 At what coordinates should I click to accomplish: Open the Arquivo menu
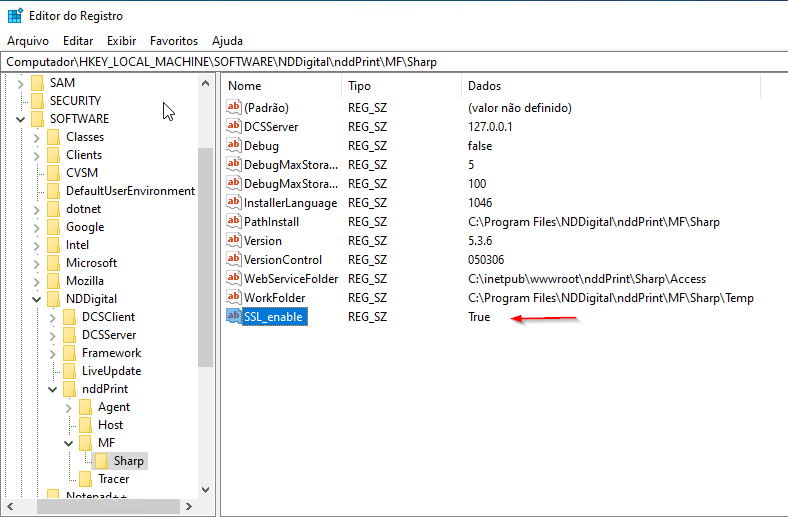tap(28, 41)
